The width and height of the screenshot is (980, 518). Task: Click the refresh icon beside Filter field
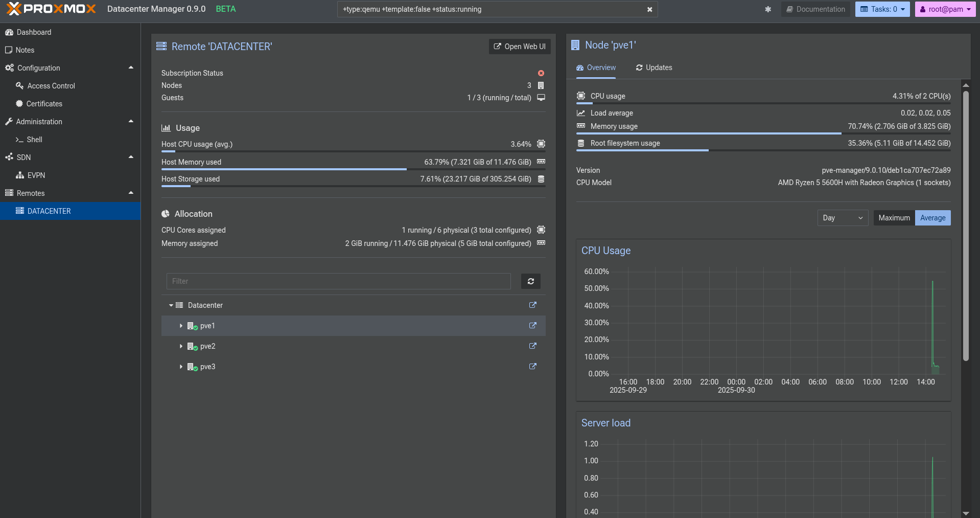point(530,281)
